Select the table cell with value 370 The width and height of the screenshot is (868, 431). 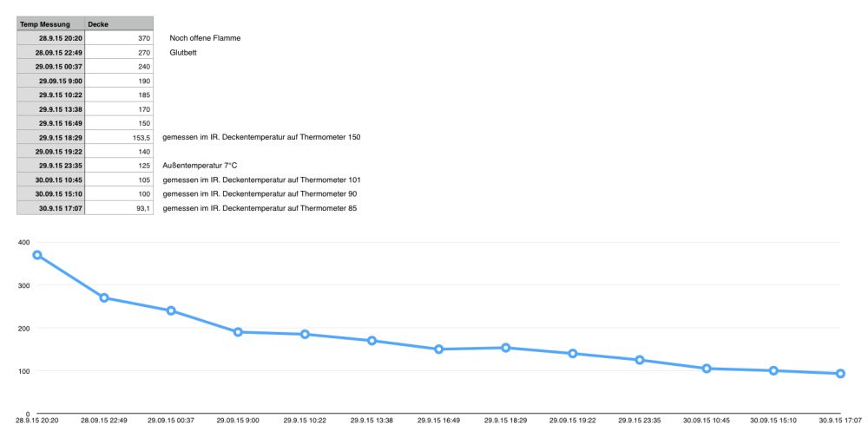(x=144, y=38)
